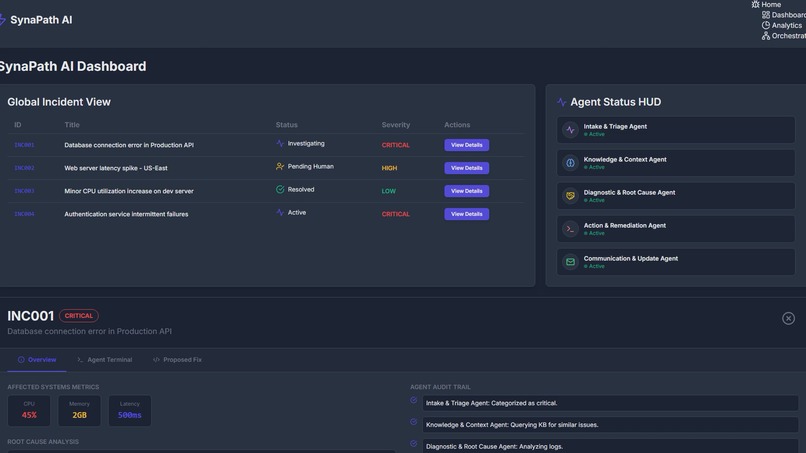Open the Analytics navigation link
The image size is (806, 453).
[x=782, y=25]
